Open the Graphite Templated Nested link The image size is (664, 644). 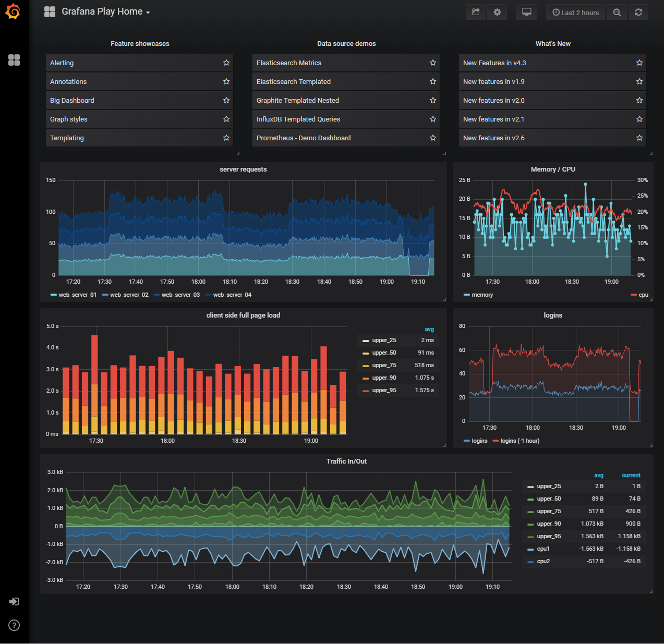[346, 100]
